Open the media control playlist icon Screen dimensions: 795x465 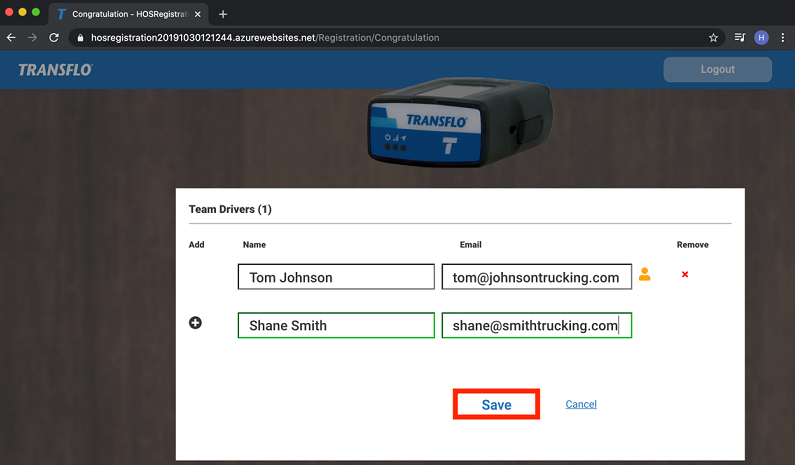coord(740,37)
